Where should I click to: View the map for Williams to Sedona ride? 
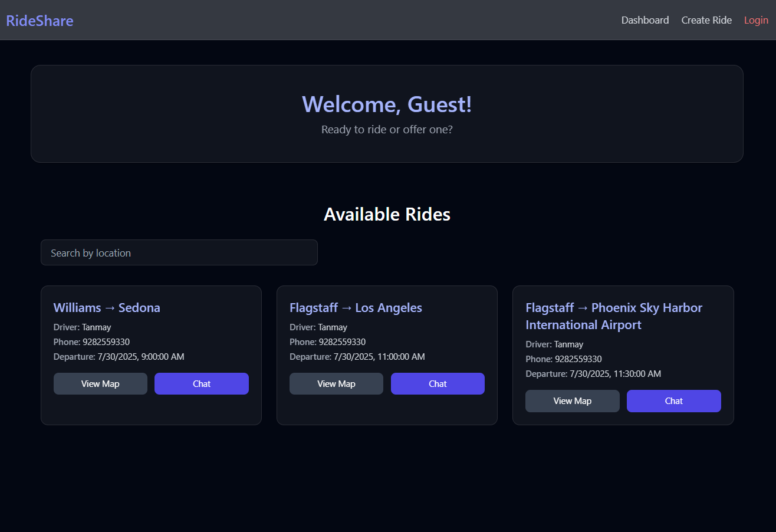100,383
